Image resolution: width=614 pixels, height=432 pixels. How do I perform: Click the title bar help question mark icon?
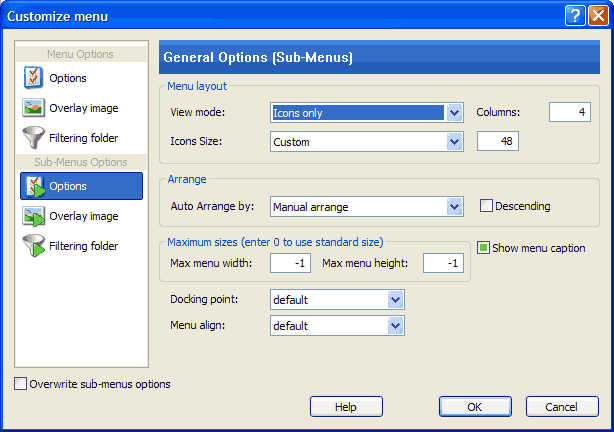[574, 16]
